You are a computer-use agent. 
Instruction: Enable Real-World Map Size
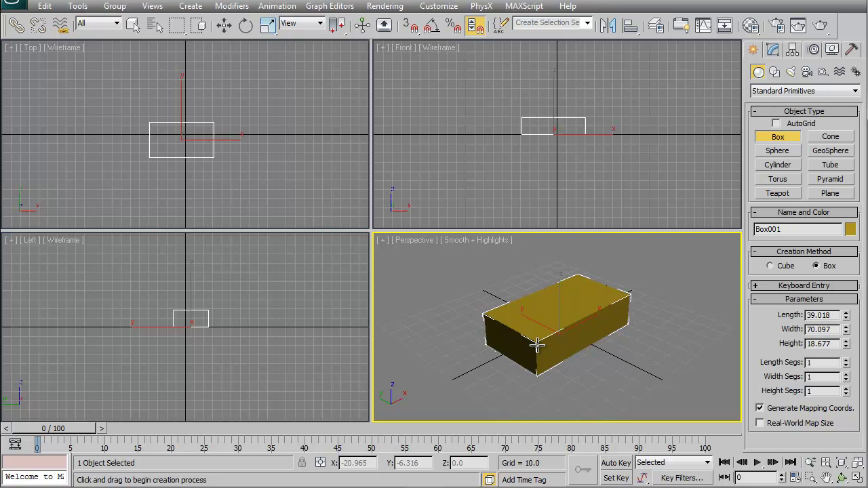coord(759,422)
